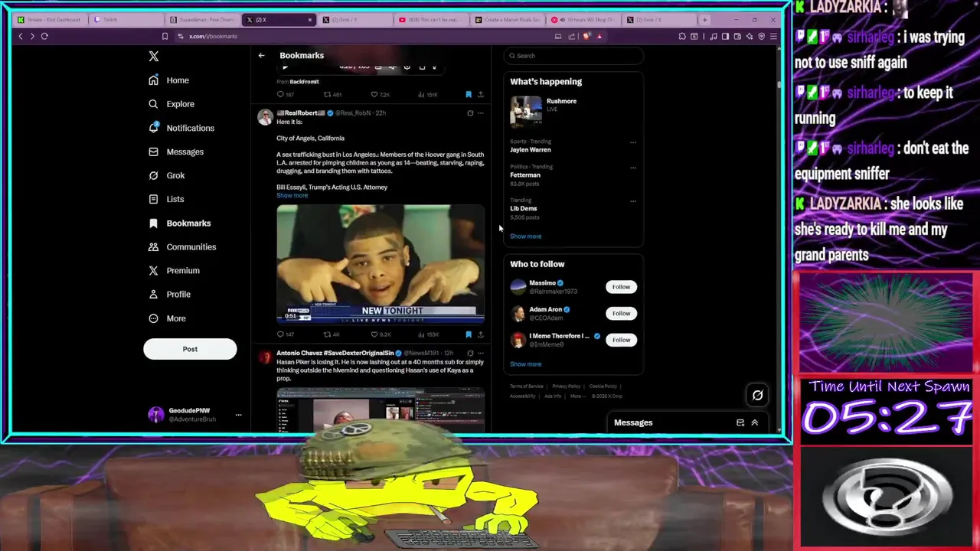Click the Post button
This screenshot has width=980, height=551.
[x=190, y=349]
